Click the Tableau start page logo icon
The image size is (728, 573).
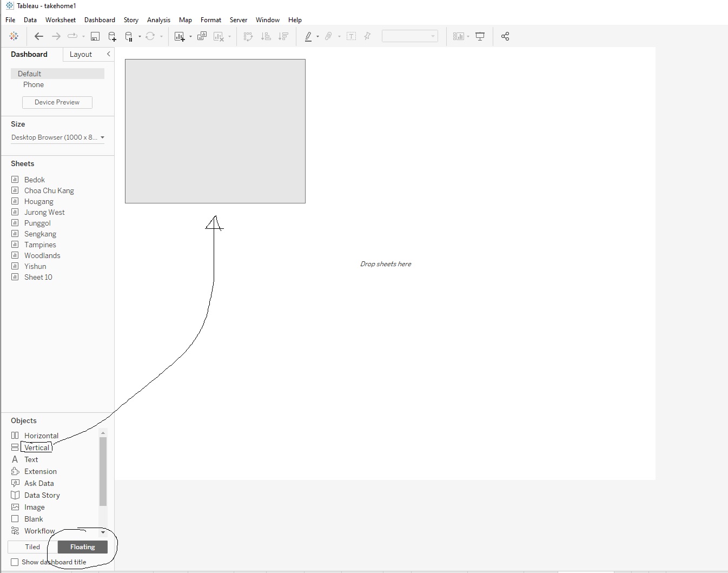(x=14, y=36)
